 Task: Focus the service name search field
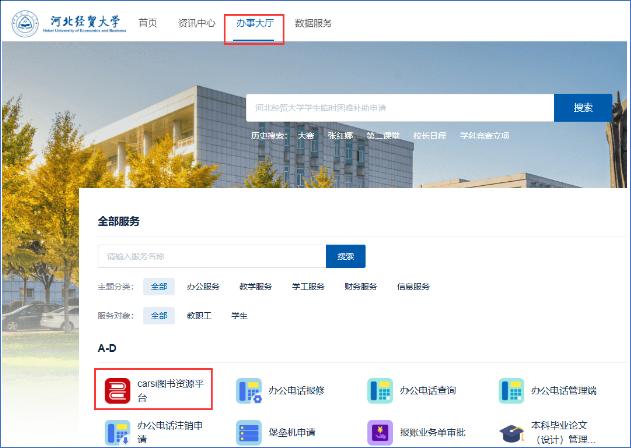coord(211,257)
